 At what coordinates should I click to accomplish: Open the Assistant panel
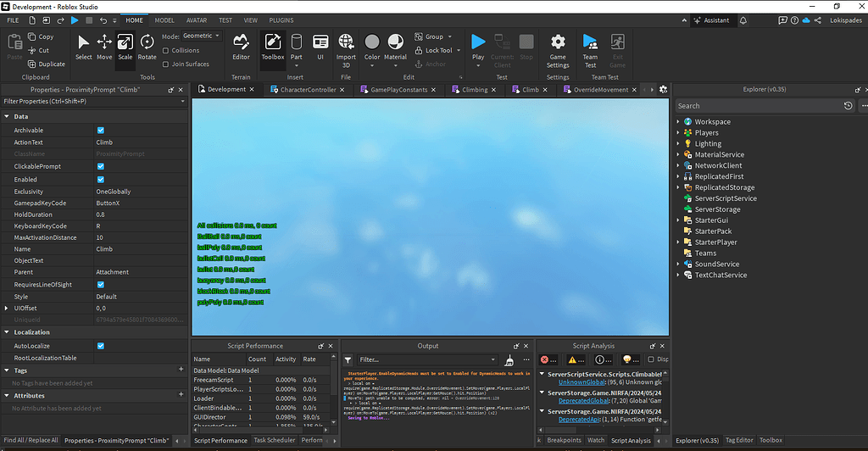(711, 19)
